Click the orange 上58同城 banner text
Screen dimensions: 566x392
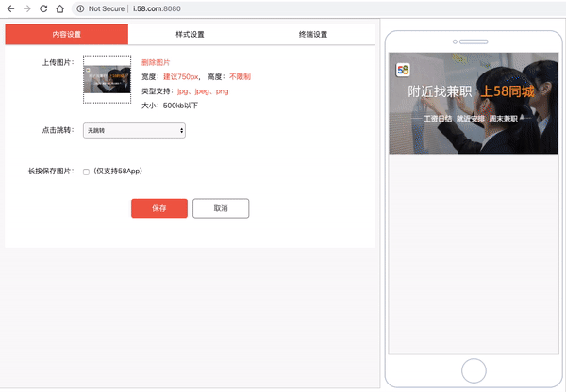click(x=508, y=91)
